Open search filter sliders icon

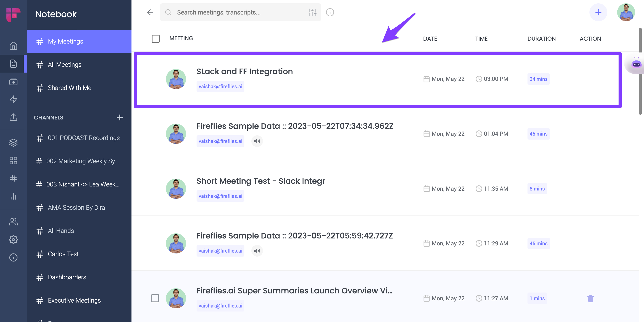(312, 12)
